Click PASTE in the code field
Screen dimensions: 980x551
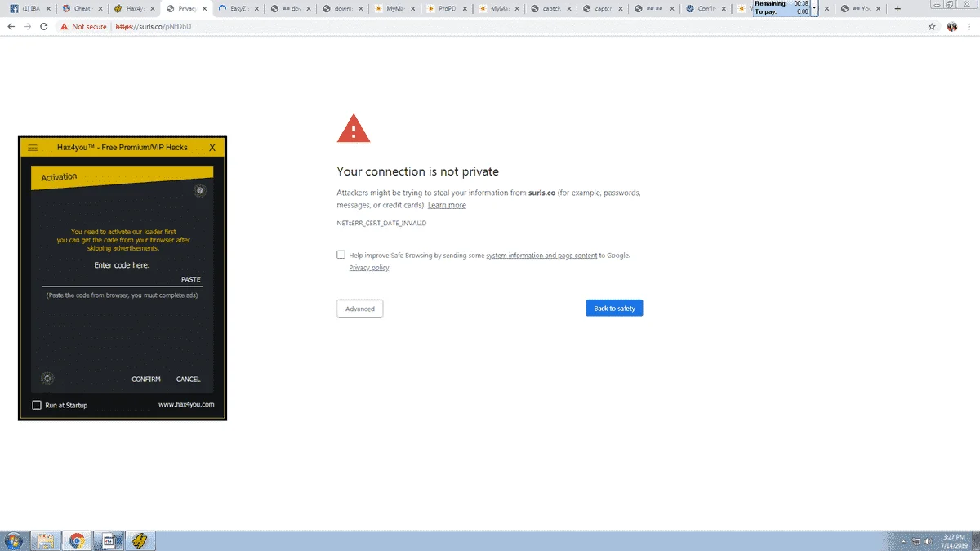pos(191,279)
